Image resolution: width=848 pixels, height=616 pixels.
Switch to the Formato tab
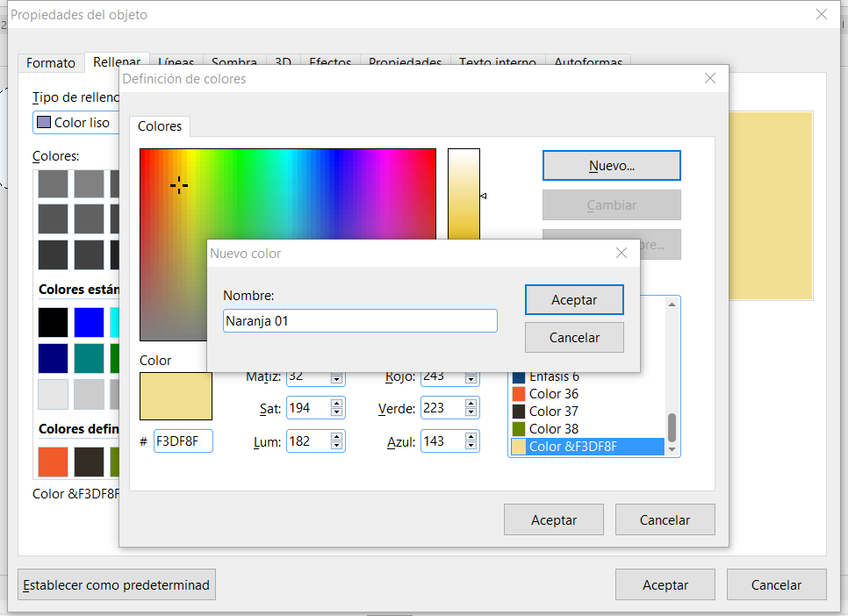tap(51, 63)
